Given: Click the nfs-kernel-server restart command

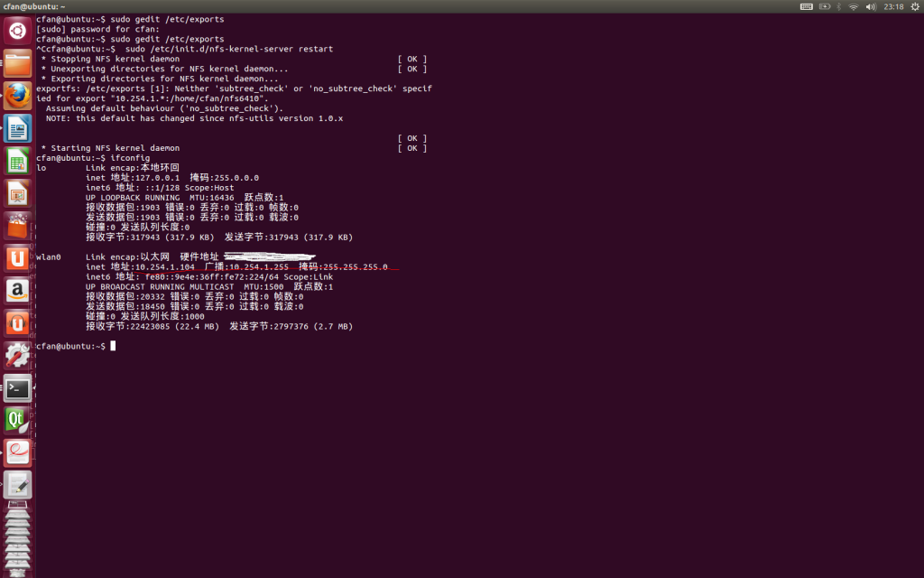Looking at the screenshot, I should pyautogui.click(x=229, y=49).
